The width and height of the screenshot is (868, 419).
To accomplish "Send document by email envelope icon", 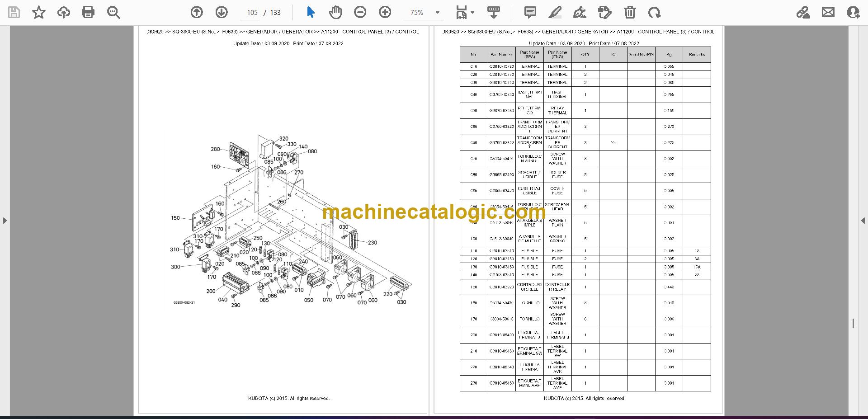I will click(828, 12).
